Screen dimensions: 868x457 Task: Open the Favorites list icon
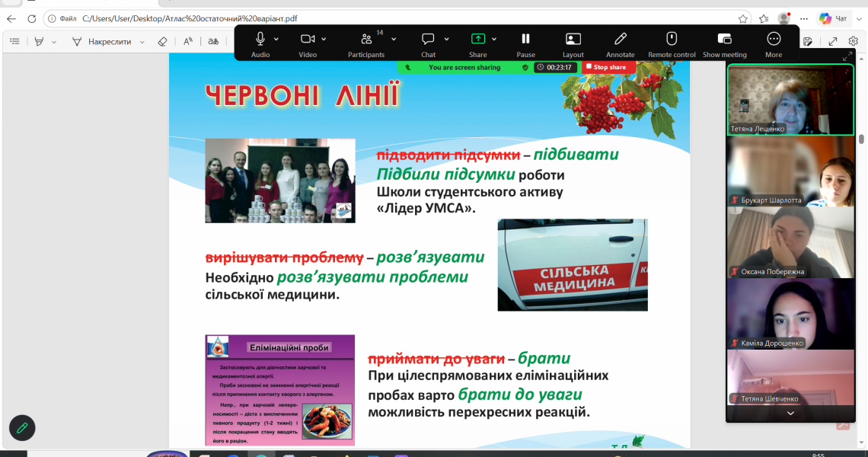pyautogui.click(x=764, y=19)
